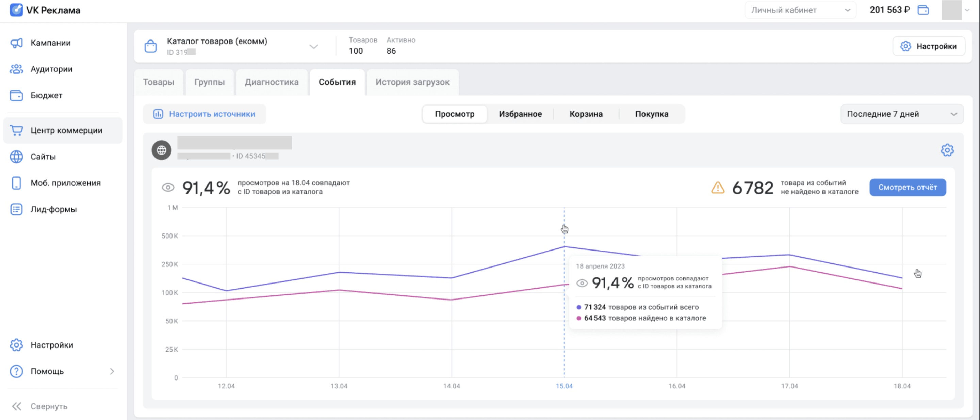
Task: Click the 18.04 date on the chart axis
Action: 902,386
